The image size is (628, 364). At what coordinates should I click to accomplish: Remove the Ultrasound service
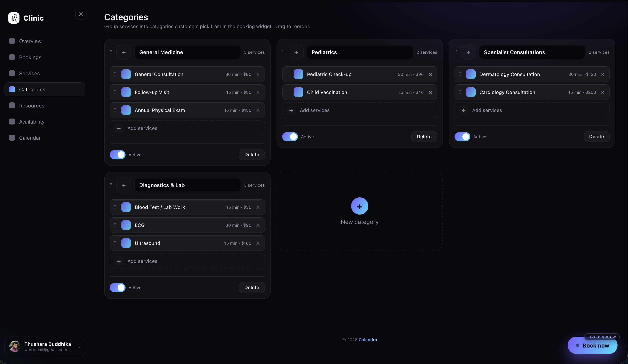click(x=258, y=243)
